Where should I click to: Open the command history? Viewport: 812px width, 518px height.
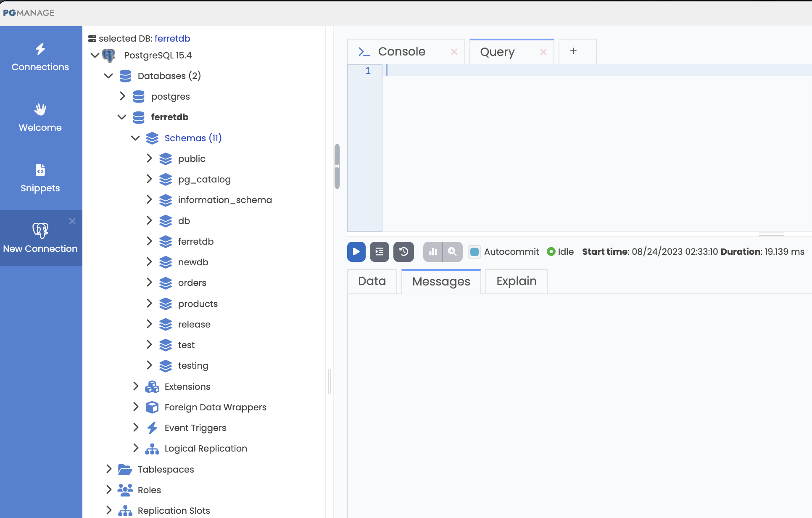(403, 251)
